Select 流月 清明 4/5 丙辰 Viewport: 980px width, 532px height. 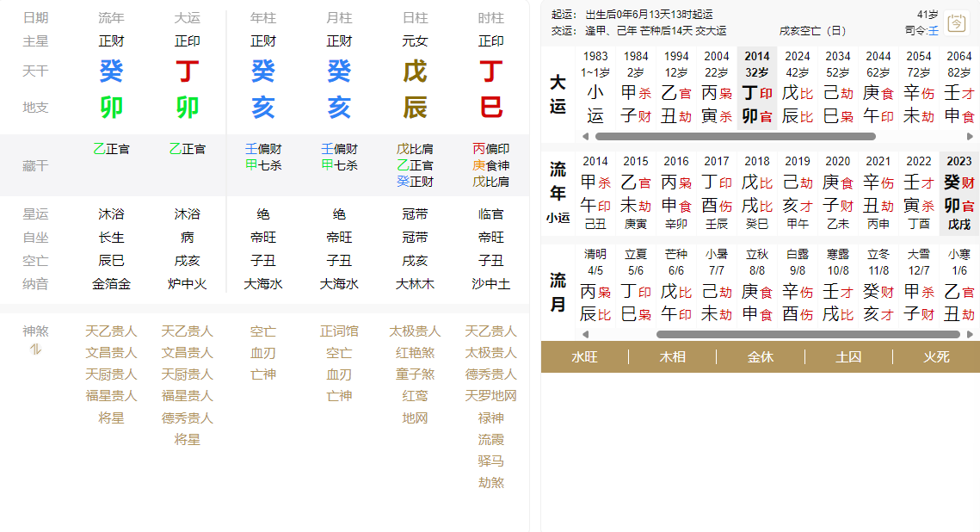595,292
